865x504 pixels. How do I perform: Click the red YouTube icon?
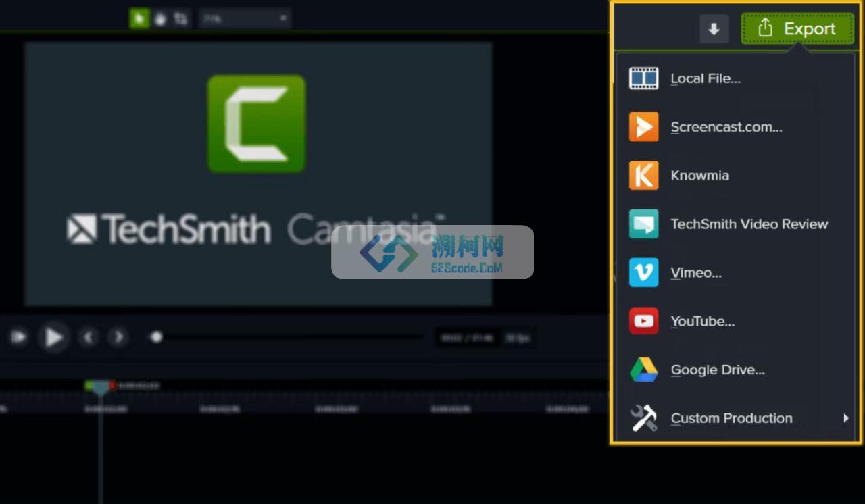[643, 322]
